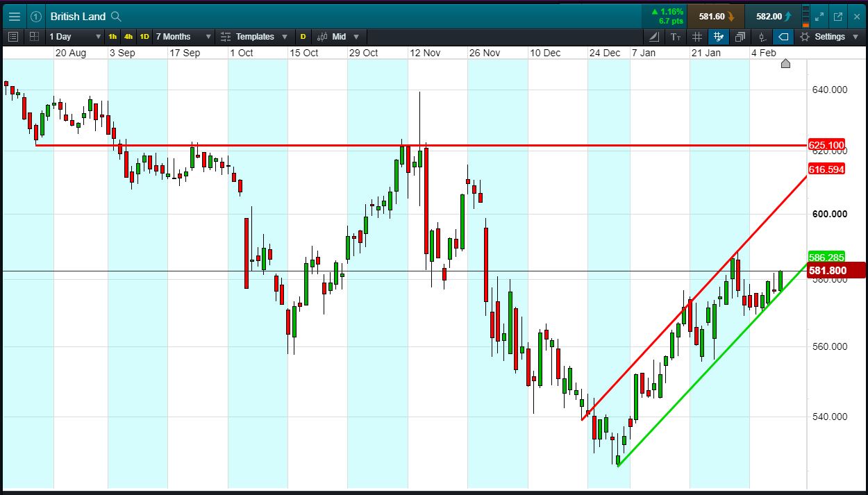Switch to the 1D interval shortcut
Screen dimensions: 868x495
click(x=144, y=37)
